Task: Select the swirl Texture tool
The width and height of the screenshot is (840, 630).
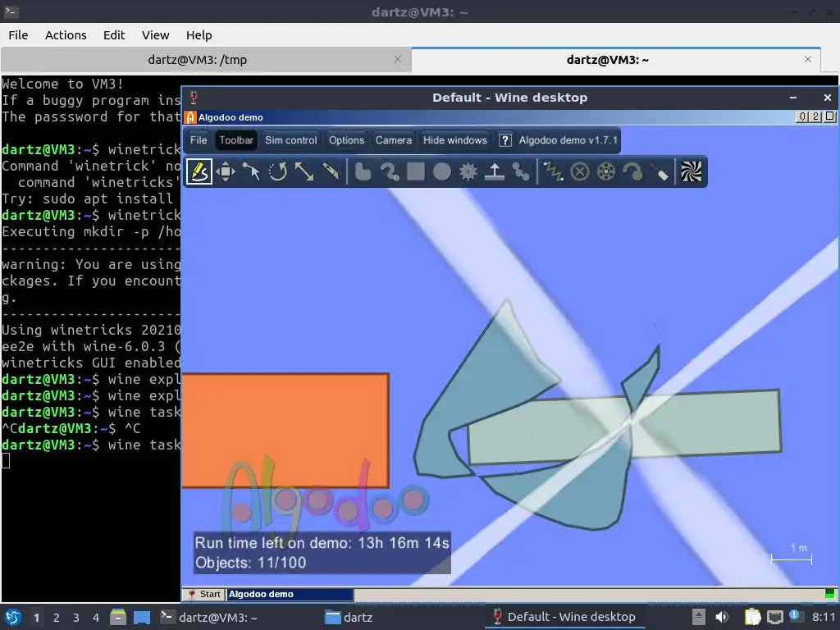Action: tap(691, 171)
